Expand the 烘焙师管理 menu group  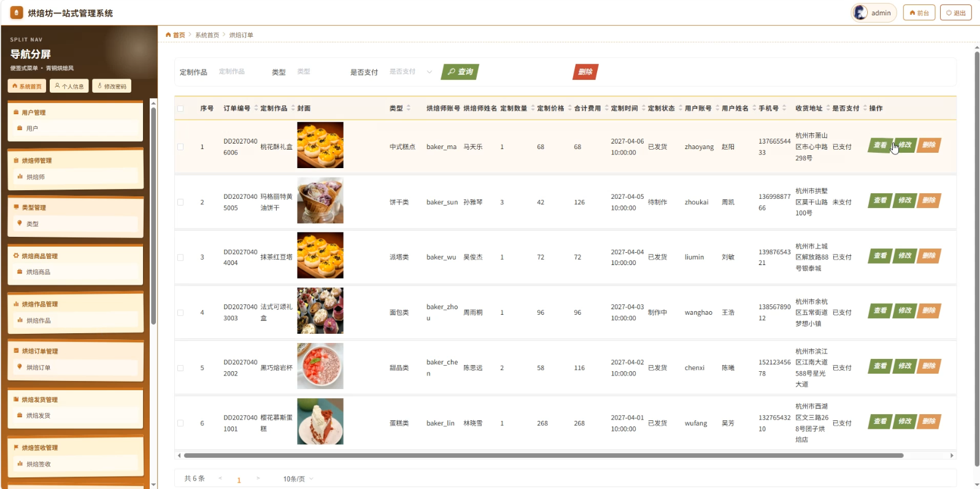tap(75, 160)
